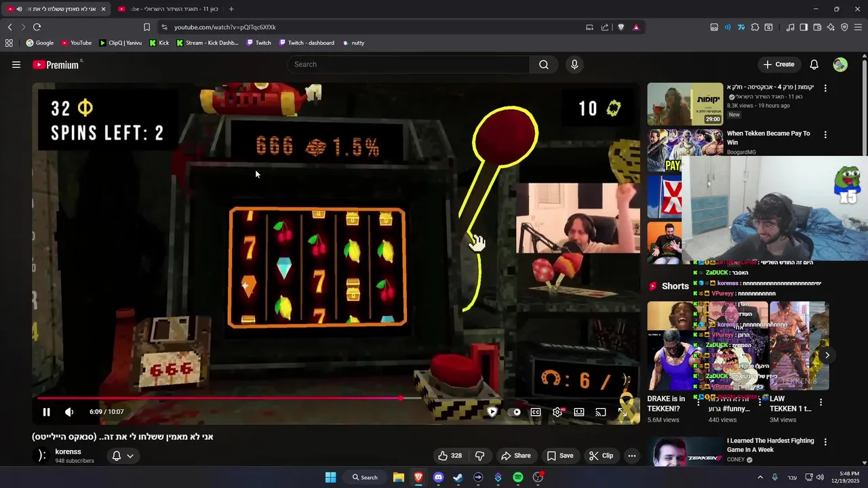Screen dimensions: 868x488
Task: Open the 29:00 קומות video thumbnail
Action: (x=685, y=104)
